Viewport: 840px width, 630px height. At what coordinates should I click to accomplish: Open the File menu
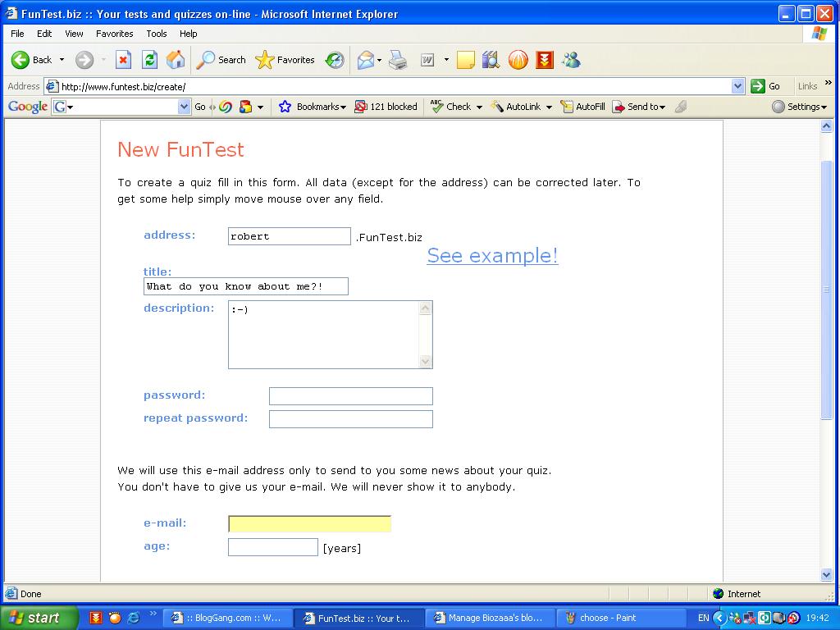[x=18, y=34]
